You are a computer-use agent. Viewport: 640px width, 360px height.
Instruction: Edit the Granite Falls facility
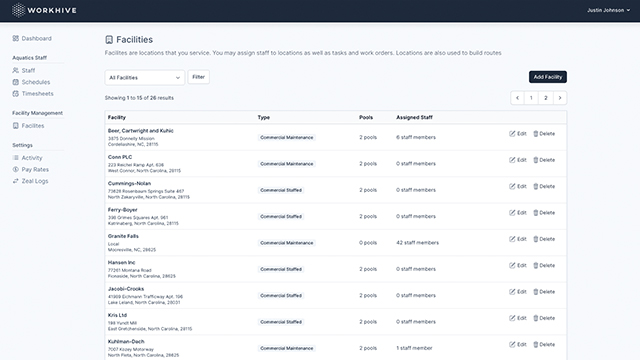click(x=518, y=239)
